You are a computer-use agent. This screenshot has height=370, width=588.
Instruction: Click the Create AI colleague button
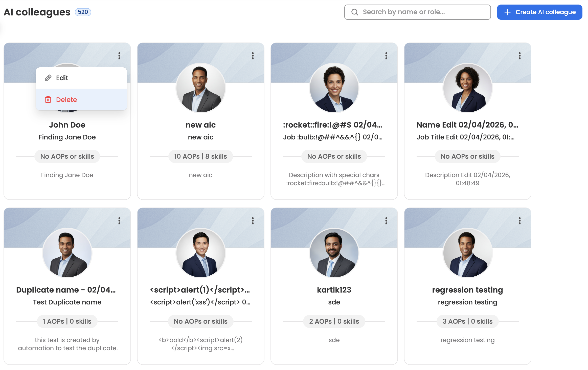(539, 12)
